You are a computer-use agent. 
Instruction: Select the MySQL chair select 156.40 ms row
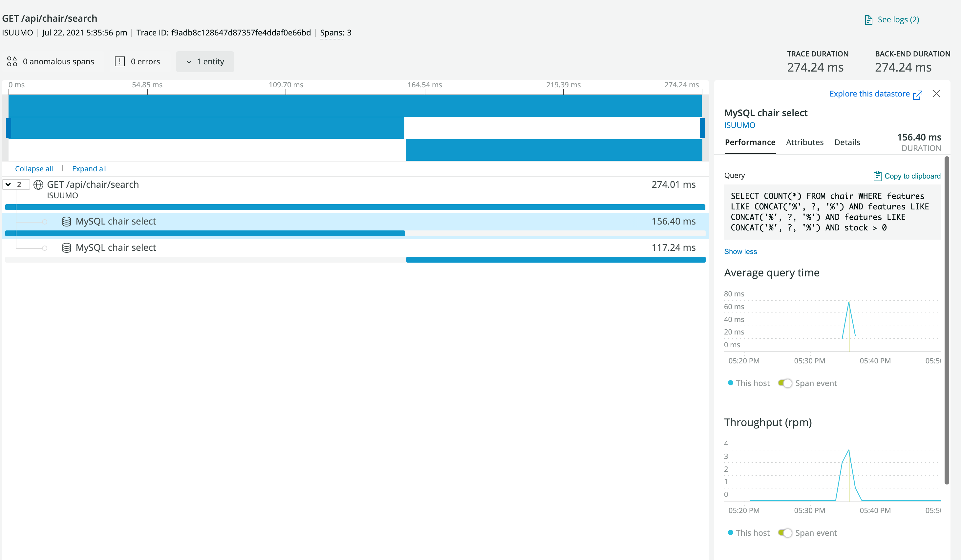(355, 226)
